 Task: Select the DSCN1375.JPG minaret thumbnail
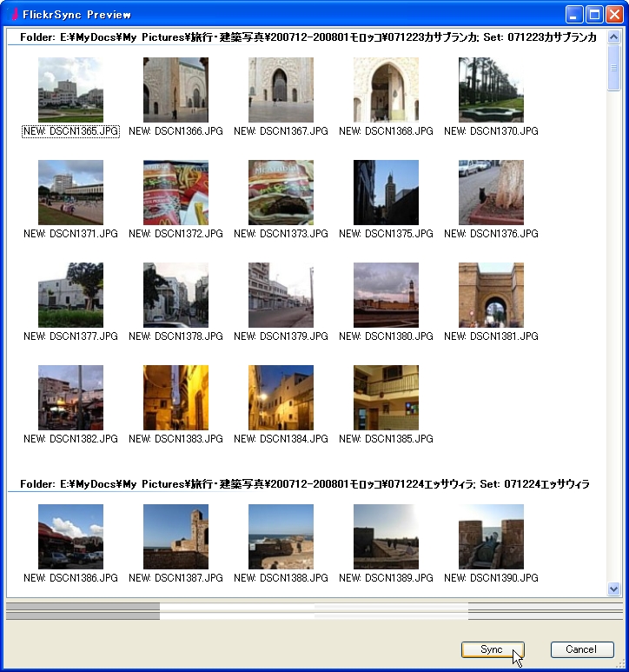pos(387,192)
